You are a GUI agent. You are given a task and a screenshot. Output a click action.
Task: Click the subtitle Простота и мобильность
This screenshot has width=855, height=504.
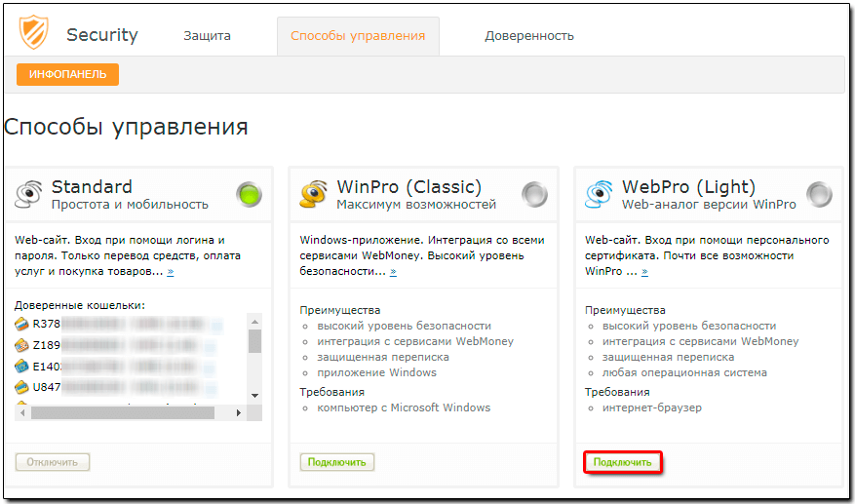point(130,205)
